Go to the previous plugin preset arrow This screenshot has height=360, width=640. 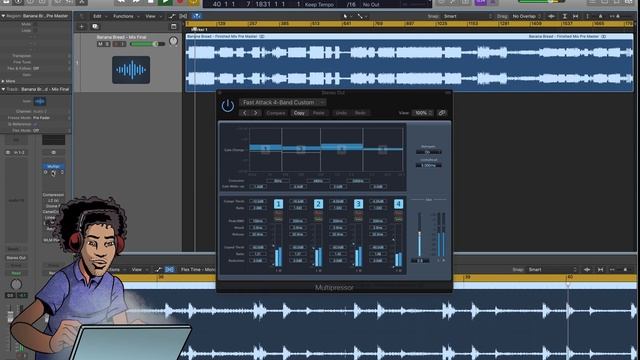(x=244, y=113)
